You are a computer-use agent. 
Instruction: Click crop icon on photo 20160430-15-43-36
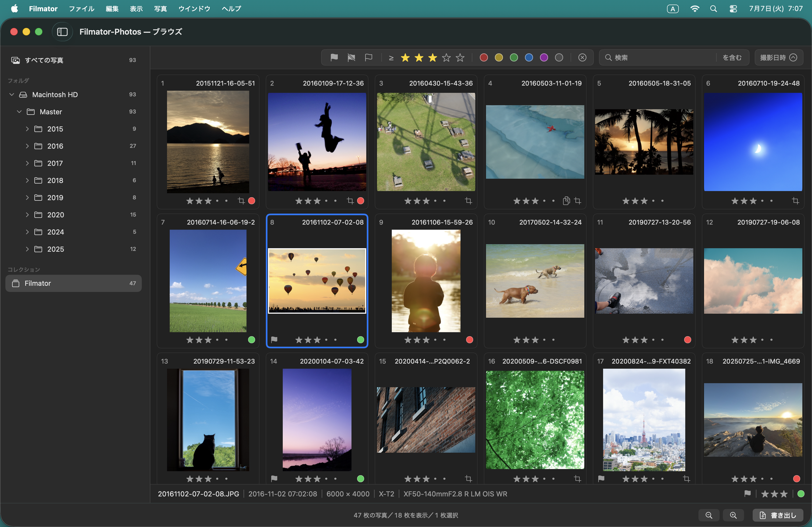pos(468,201)
